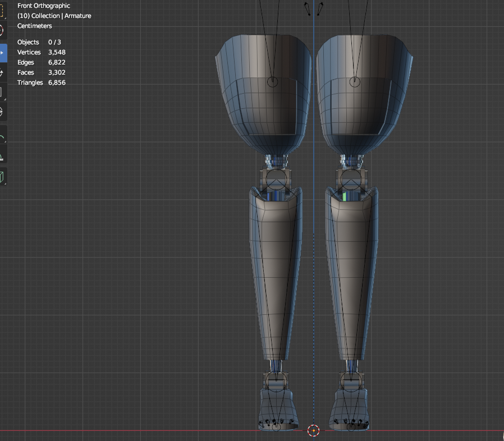Click the 'Edges 6,822' statistic
The width and height of the screenshot is (504, 441).
(x=42, y=62)
